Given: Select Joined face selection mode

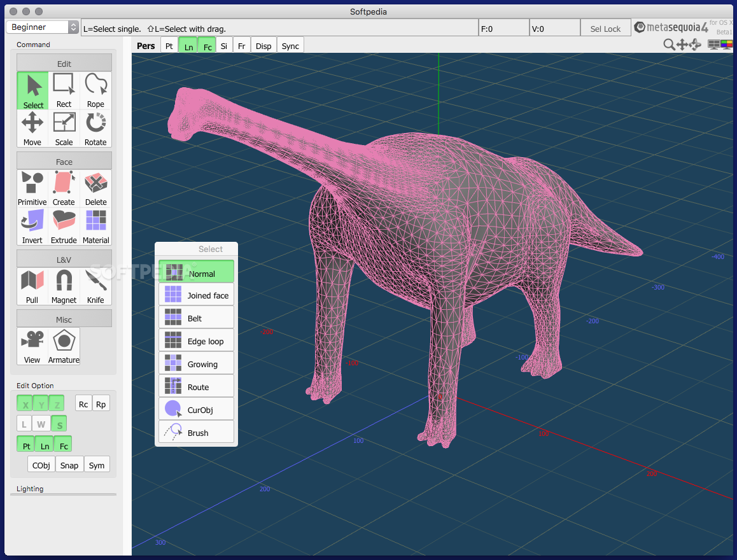Looking at the screenshot, I should click(197, 295).
